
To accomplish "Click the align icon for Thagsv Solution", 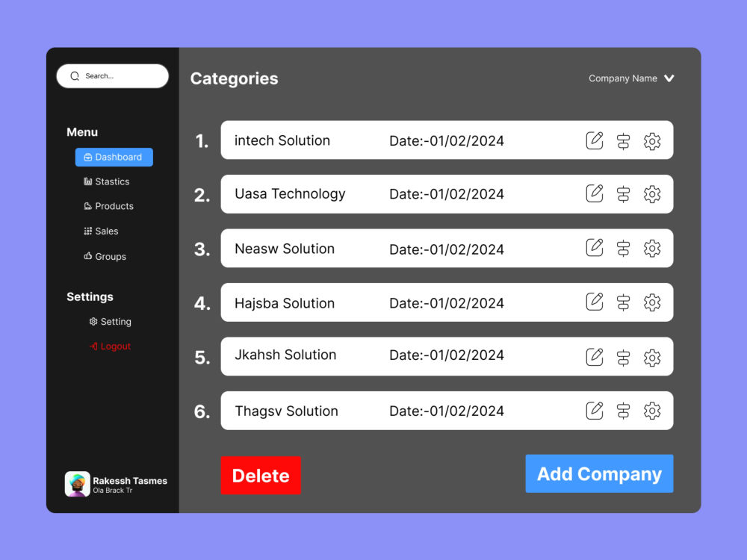I will coord(623,411).
